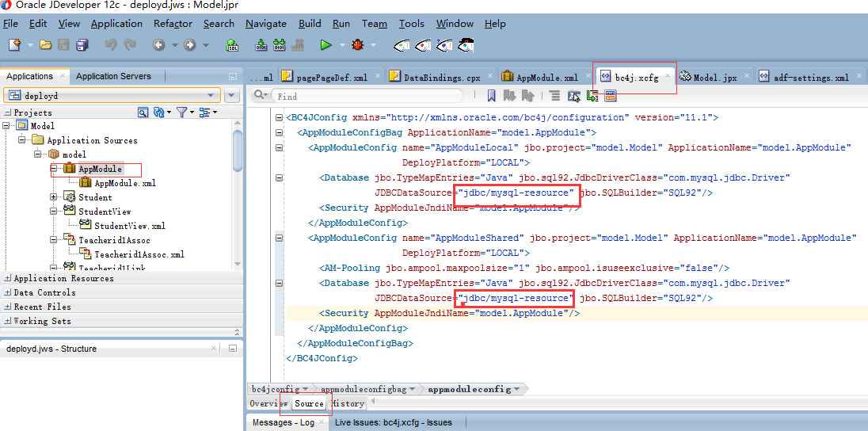The image size is (868, 431).
Task: Select StudentView.xml in project tree
Action: click(x=130, y=226)
